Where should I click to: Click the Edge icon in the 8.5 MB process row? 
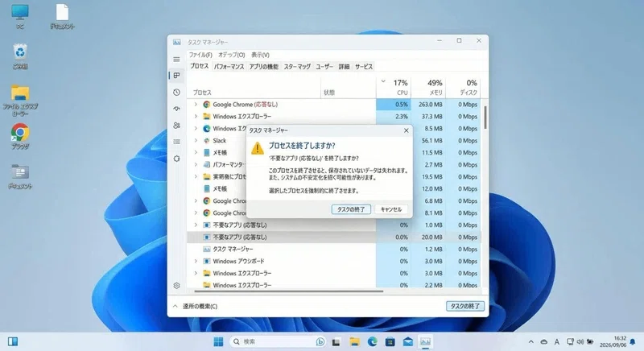207,129
